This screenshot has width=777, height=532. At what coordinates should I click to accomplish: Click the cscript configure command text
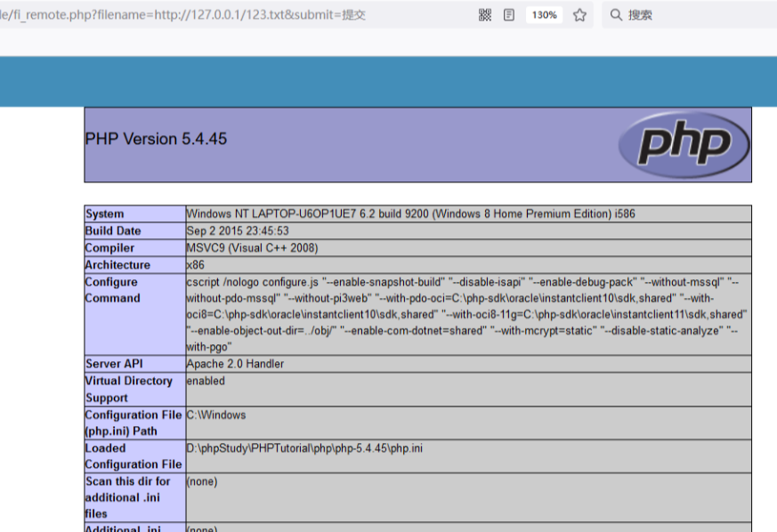(x=466, y=314)
